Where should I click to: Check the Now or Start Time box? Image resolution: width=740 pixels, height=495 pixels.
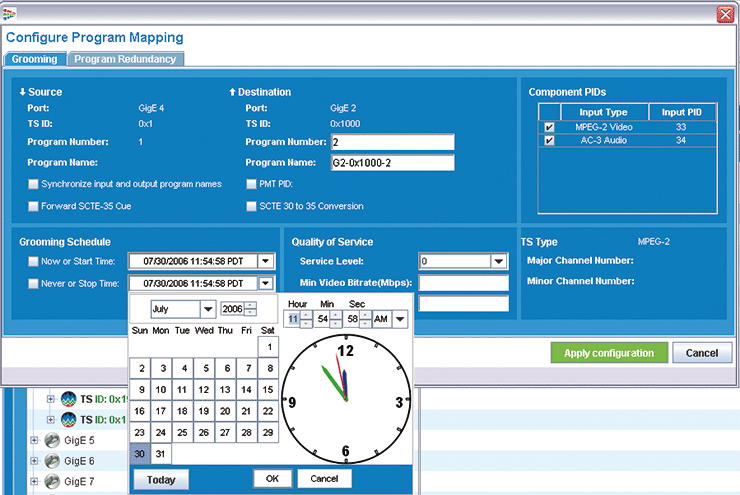pos(33,261)
